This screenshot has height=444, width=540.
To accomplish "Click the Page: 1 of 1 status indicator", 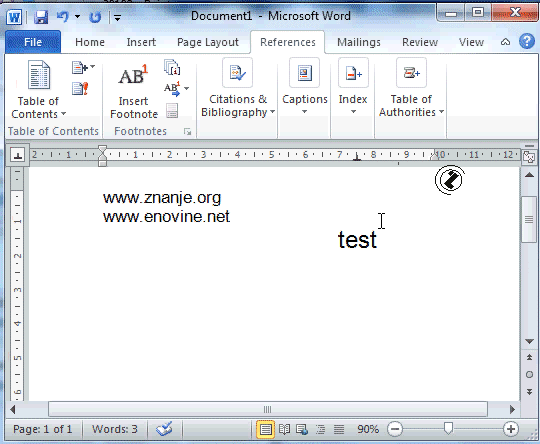I will pos(43,429).
